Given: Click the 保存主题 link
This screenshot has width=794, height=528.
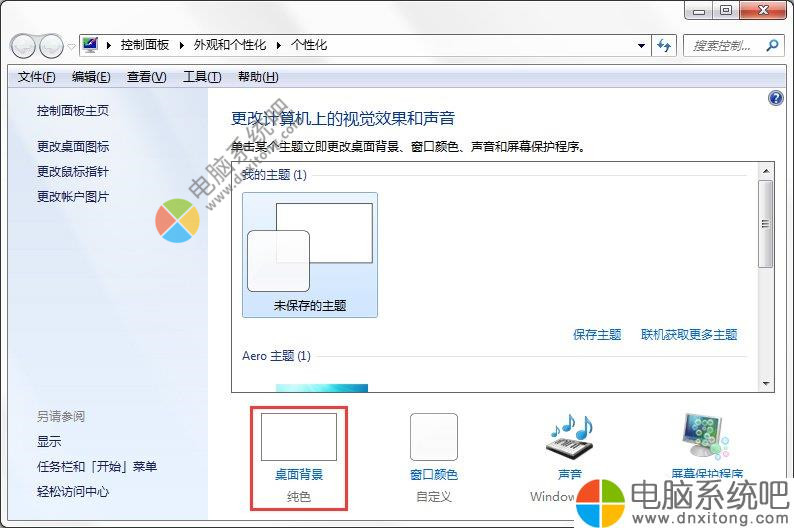Looking at the screenshot, I should (597, 335).
